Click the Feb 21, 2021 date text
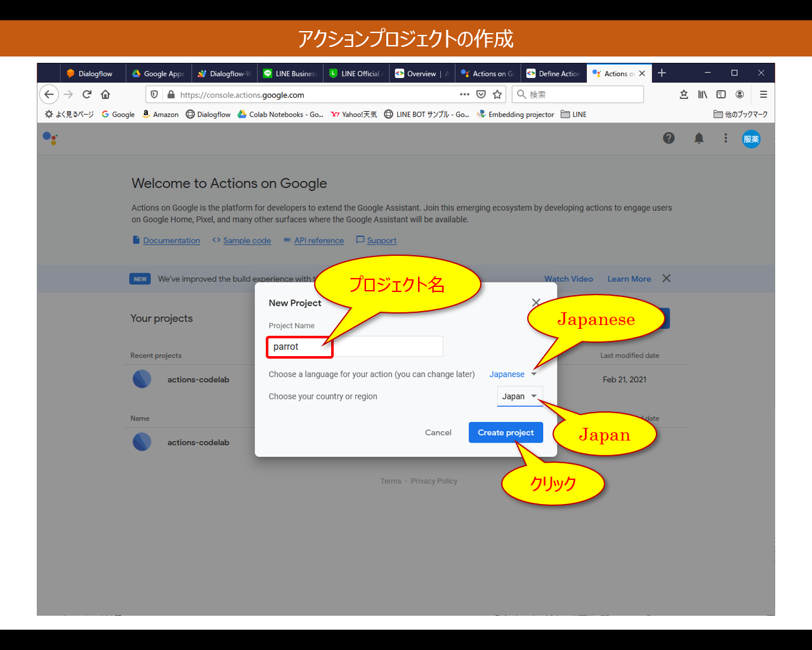The image size is (812, 650). (x=624, y=380)
